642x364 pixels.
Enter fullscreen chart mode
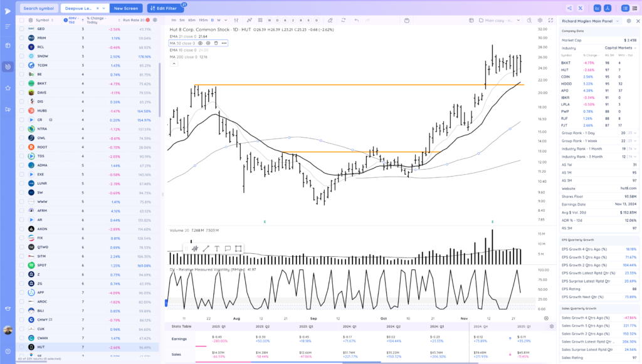coord(550,20)
